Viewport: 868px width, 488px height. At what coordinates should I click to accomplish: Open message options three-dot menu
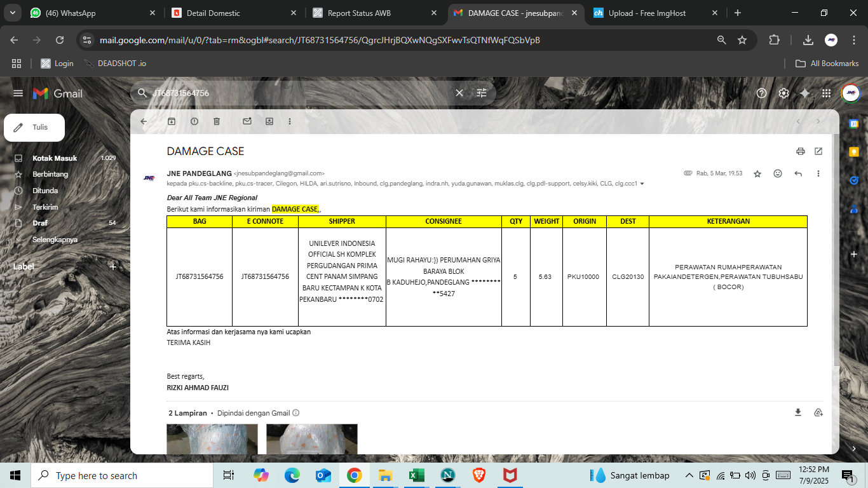pyautogui.click(x=818, y=173)
